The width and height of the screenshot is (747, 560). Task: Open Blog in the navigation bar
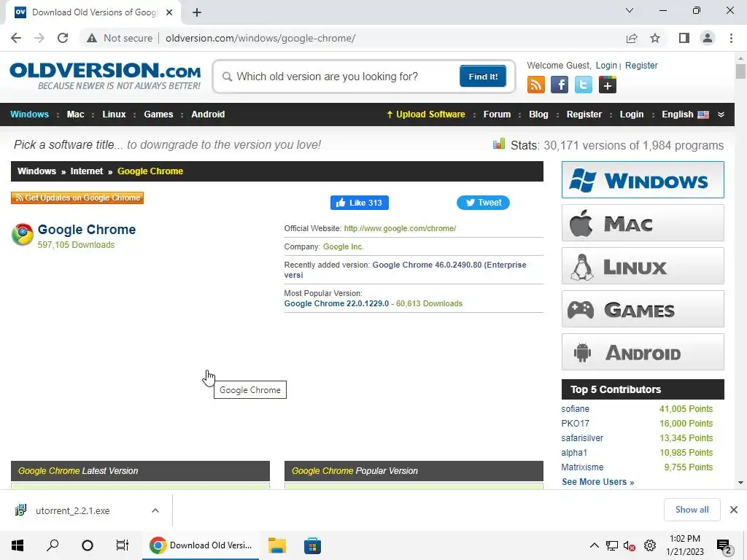click(538, 114)
